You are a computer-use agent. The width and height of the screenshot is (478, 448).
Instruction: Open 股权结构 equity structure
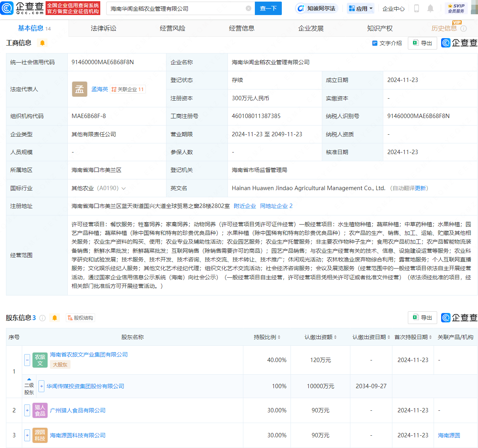click(80, 318)
